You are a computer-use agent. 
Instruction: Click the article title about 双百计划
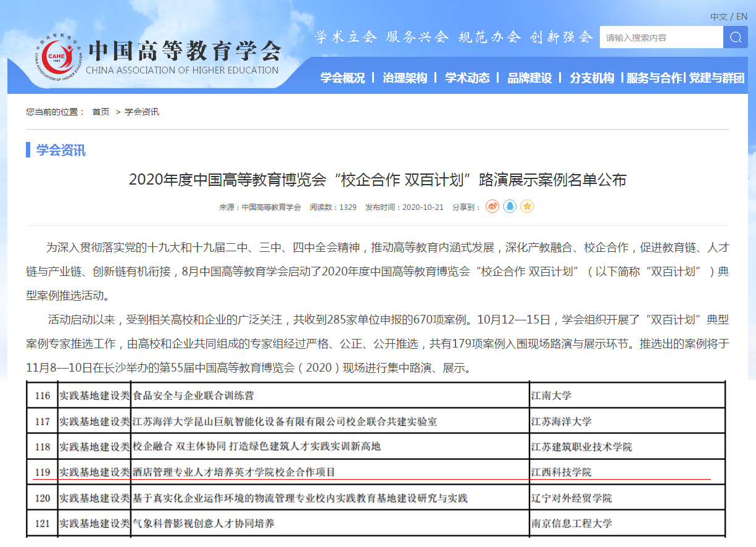tap(378, 180)
